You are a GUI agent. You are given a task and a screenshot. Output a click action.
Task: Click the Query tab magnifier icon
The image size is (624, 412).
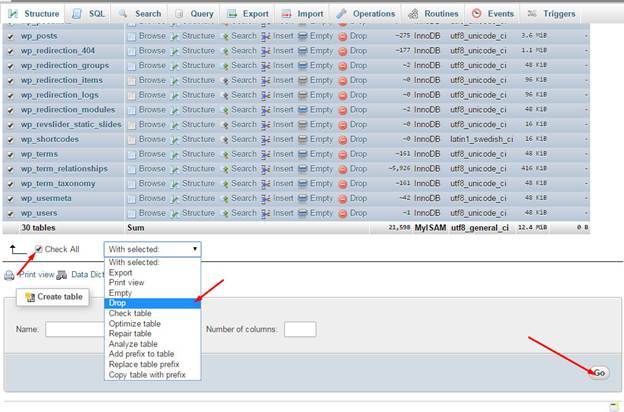179,14
